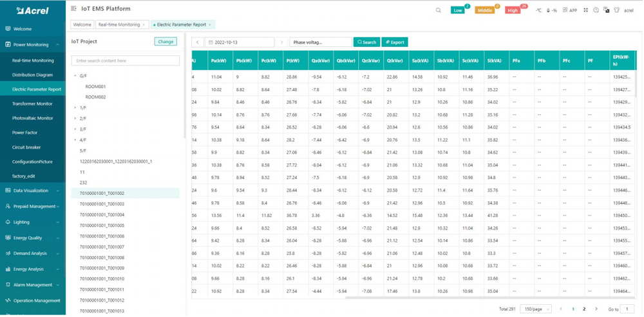Select ROOM001 in project tree
644x317 pixels.
coord(95,87)
